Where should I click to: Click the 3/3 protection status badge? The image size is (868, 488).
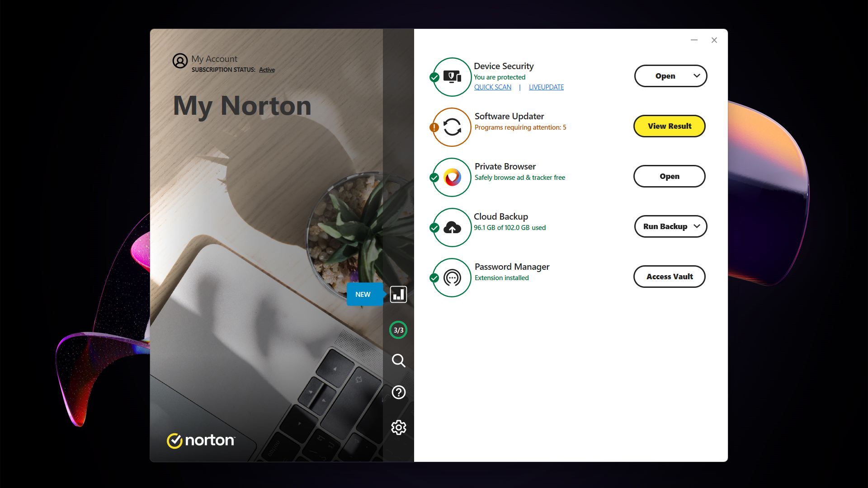pos(398,330)
